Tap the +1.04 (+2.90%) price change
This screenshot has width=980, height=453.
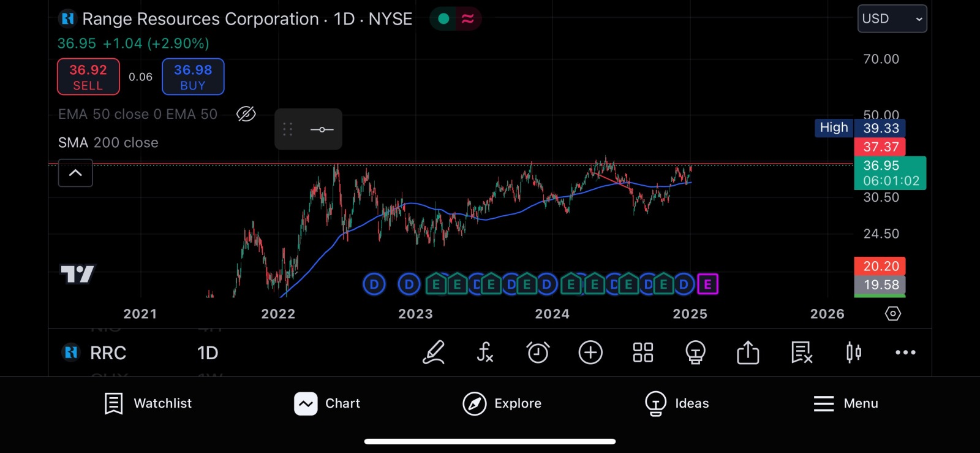coord(156,44)
